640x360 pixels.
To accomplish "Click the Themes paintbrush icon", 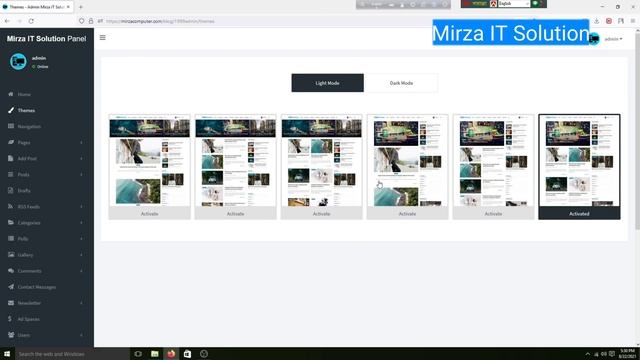I will [x=11, y=110].
